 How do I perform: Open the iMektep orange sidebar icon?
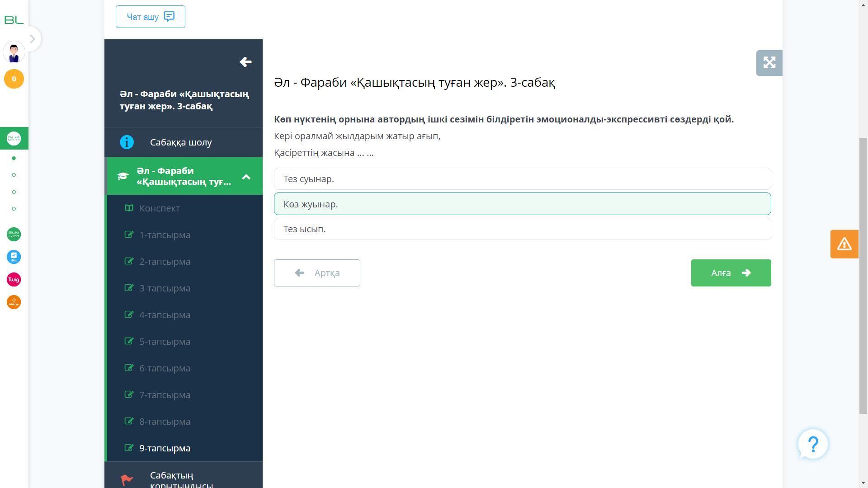click(14, 302)
